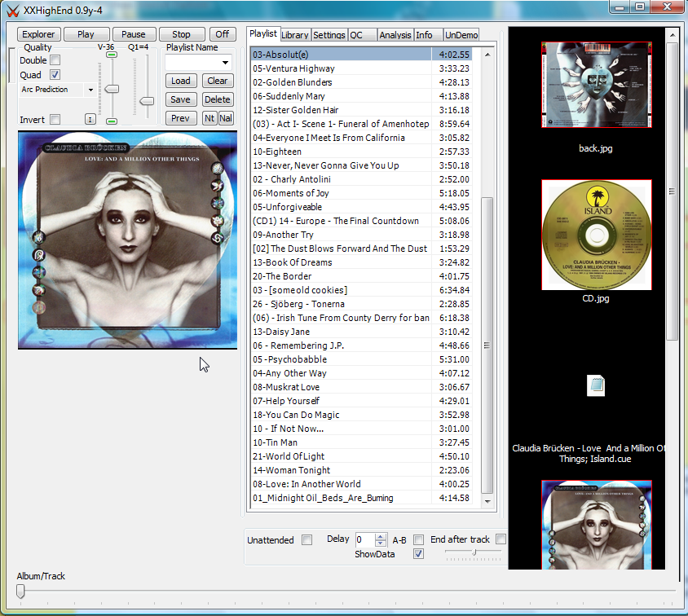Open the Analysis tab
The height and width of the screenshot is (616, 688).
[395, 35]
